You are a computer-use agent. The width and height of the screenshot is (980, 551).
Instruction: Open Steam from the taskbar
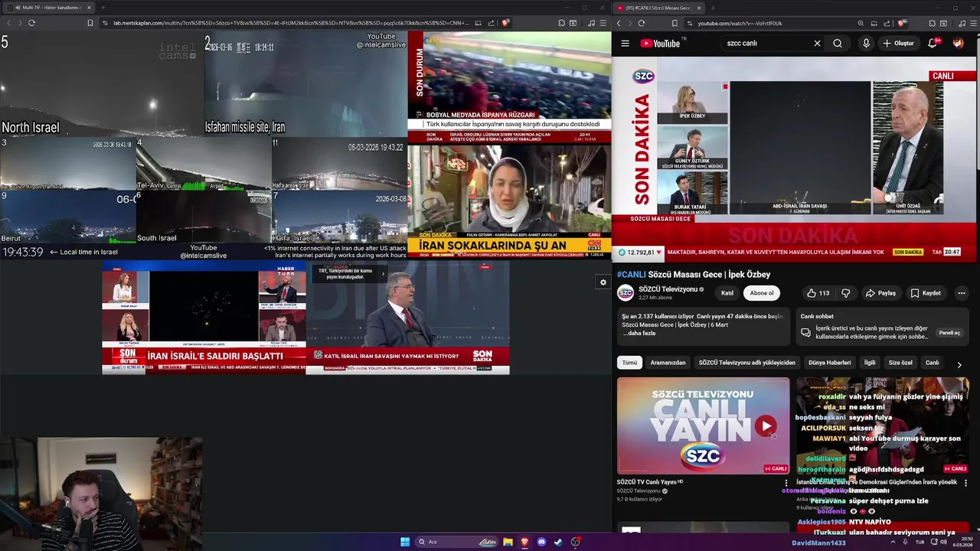(558, 542)
